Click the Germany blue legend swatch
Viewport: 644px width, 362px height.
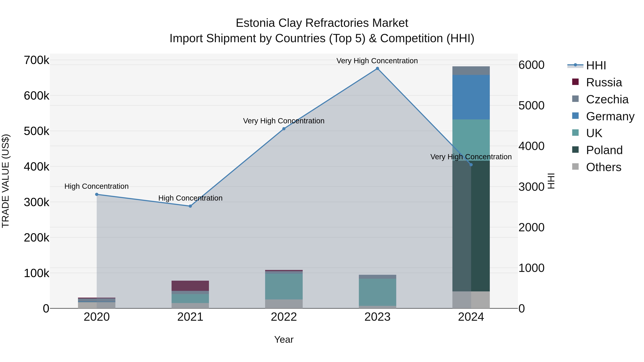[575, 116]
